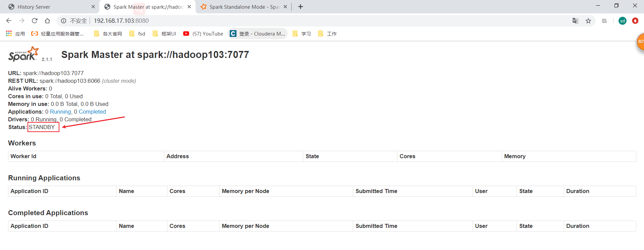Select the Spark Master tab

(148, 7)
